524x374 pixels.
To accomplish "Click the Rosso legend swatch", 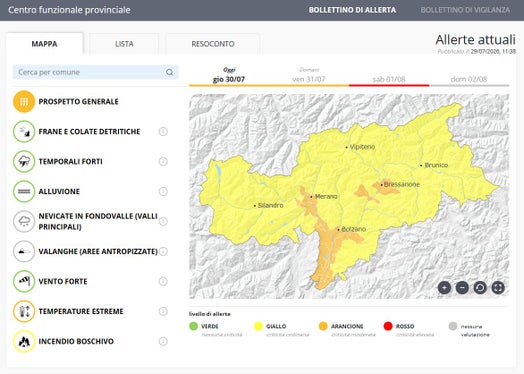I will (x=388, y=326).
